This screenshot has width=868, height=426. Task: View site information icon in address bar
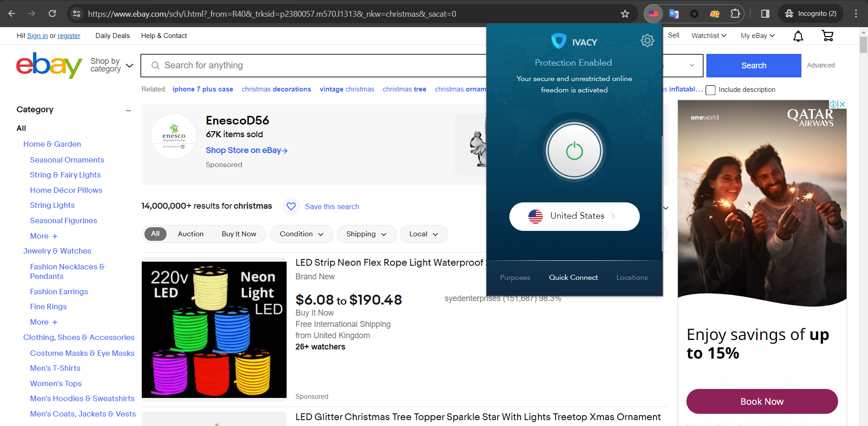77,14
